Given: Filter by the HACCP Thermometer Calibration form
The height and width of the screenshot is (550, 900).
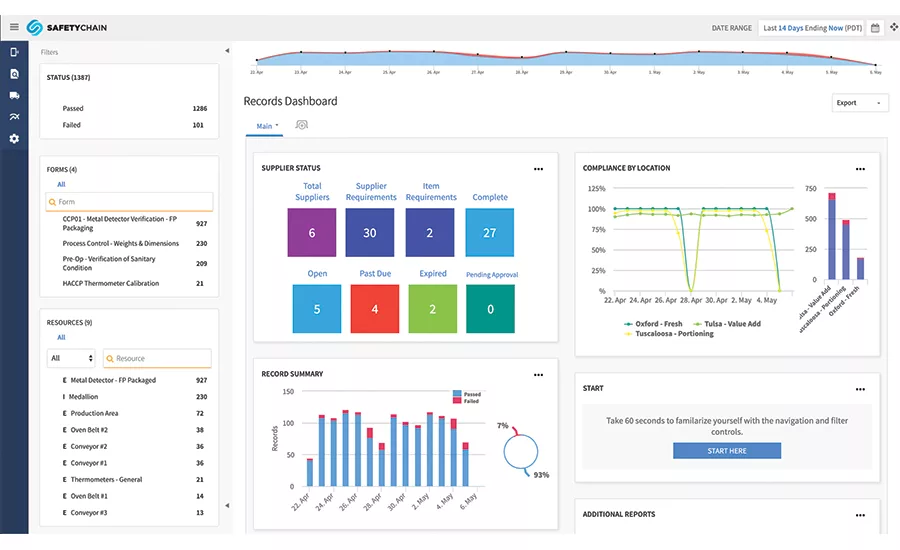Looking at the screenshot, I should click(111, 283).
